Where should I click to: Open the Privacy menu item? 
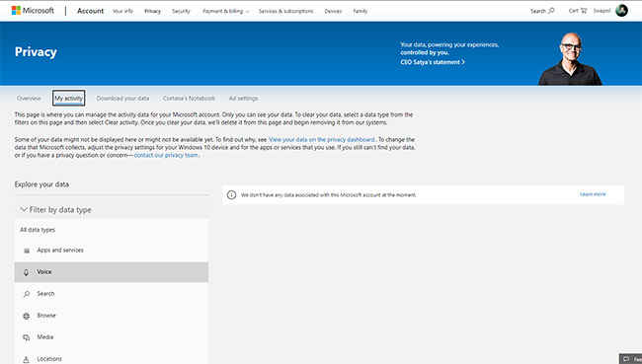click(152, 11)
